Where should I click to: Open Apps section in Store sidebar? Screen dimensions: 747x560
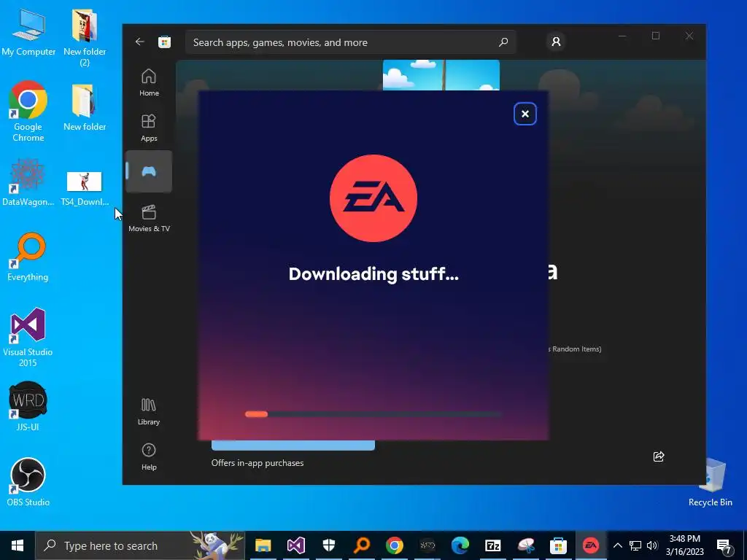pos(149,128)
